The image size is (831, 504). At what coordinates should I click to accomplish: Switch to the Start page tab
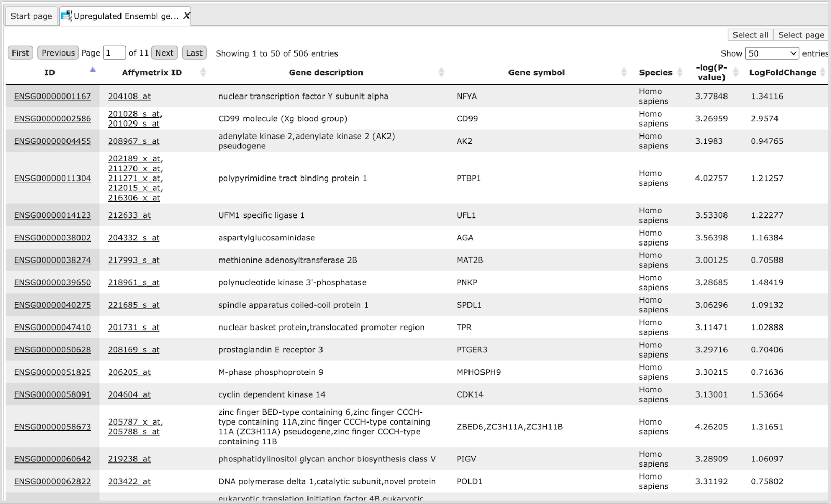(x=31, y=16)
